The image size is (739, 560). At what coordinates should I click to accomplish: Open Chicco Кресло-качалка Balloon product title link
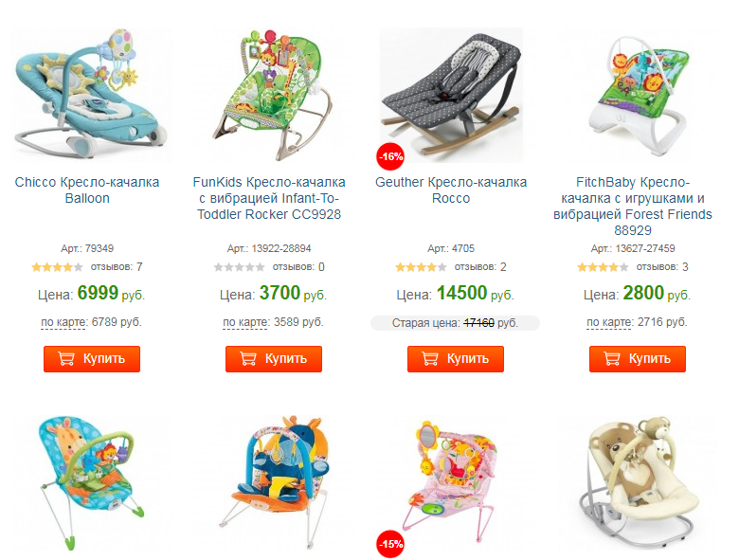(x=87, y=190)
